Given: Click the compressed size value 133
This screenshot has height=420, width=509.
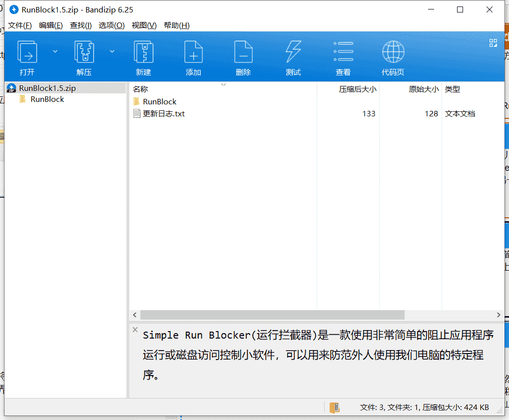Looking at the screenshot, I should pyautogui.click(x=369, y=113).
